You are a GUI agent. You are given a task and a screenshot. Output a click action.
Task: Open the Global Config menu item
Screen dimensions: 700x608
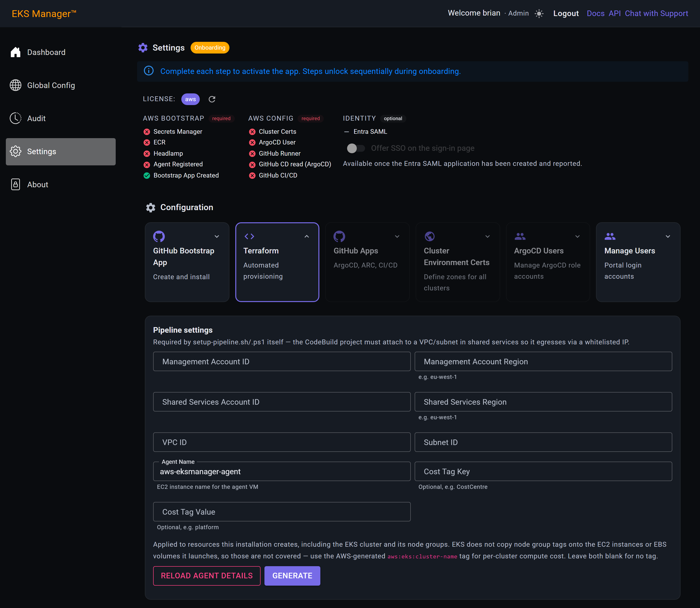(61, 85)
